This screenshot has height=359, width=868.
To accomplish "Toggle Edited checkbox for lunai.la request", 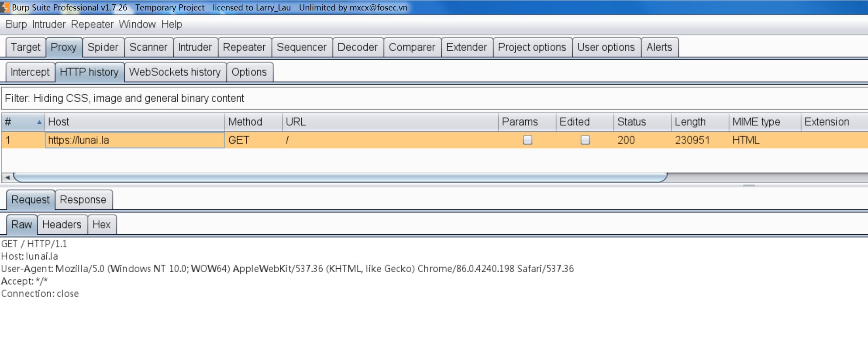I will click(x=585, y=140).
